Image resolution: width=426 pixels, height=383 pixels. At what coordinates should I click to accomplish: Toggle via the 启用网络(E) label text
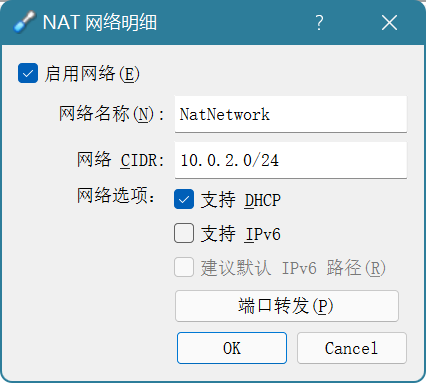point(92,74)
